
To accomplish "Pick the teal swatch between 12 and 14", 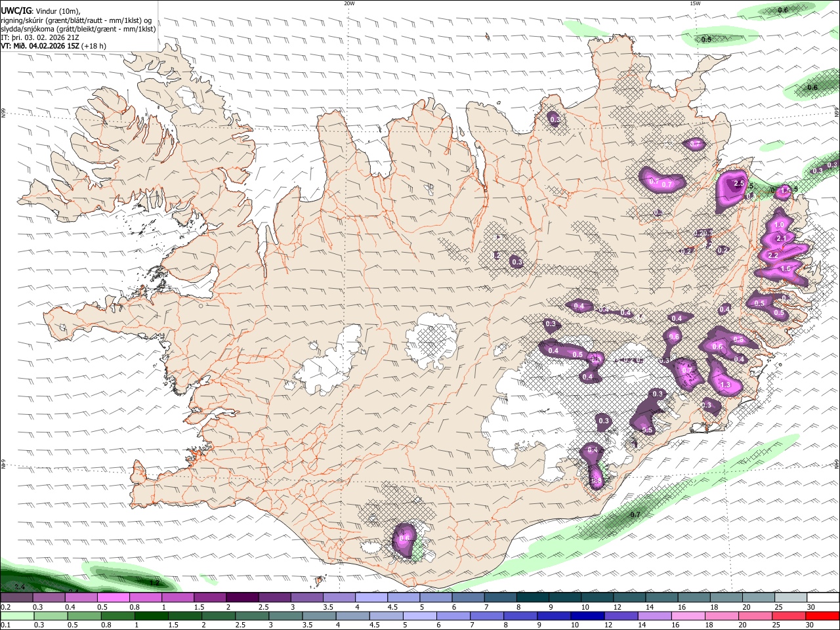I will click(629, 598).
